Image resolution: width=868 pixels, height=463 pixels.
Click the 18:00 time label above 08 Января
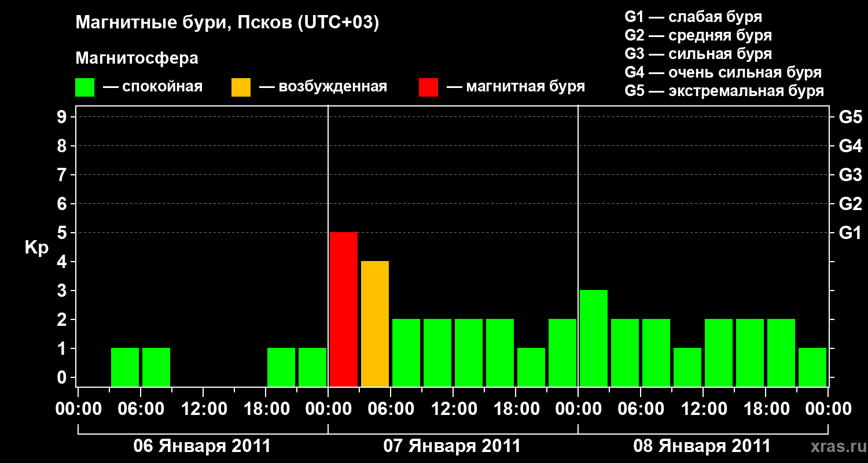[766, 409]
